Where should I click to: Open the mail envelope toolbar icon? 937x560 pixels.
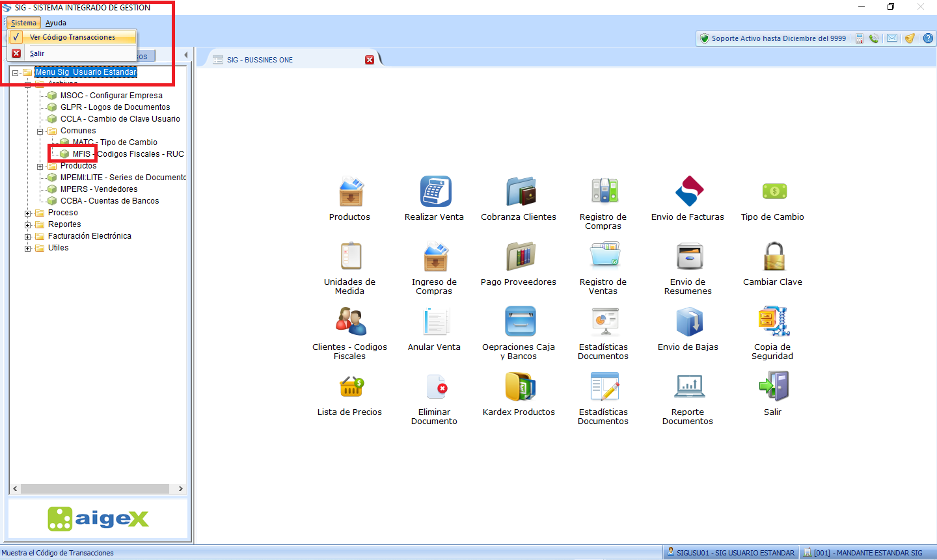[892, 38]
